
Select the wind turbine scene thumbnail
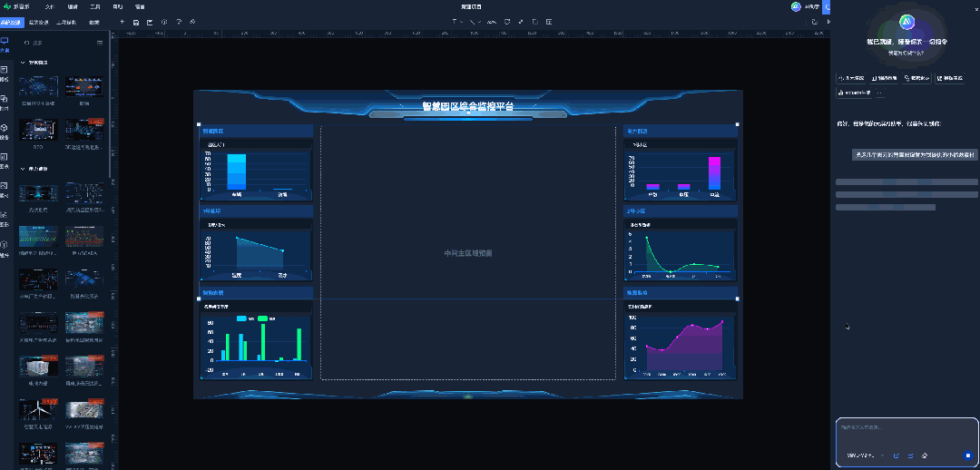[39, 410]
